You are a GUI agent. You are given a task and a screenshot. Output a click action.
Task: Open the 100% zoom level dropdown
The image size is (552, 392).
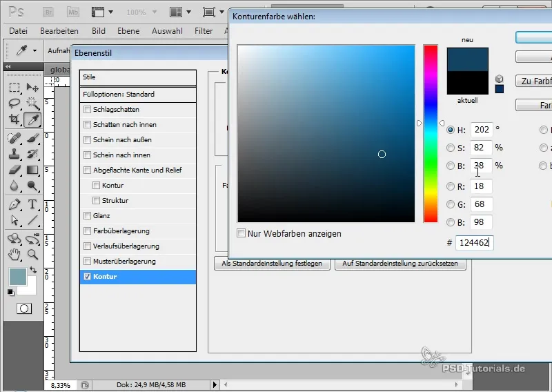[144, 12]
